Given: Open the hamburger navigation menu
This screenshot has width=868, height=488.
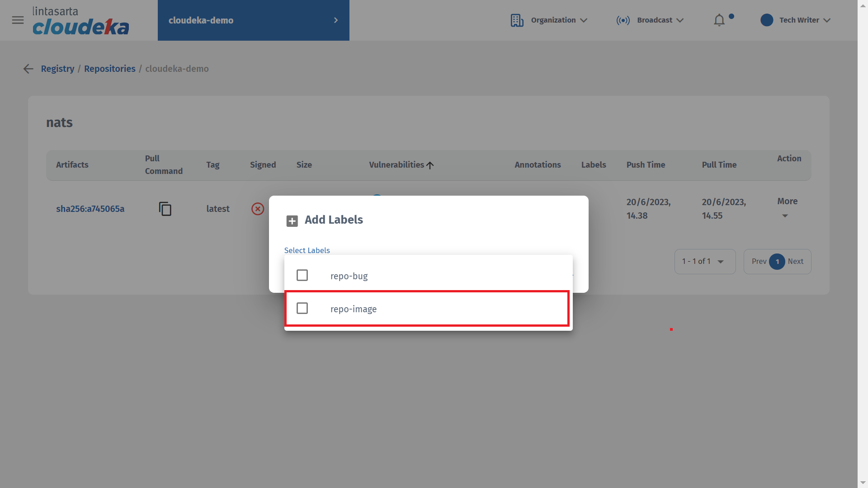Looking at the screenshot, I should click(x=18, y=20).
